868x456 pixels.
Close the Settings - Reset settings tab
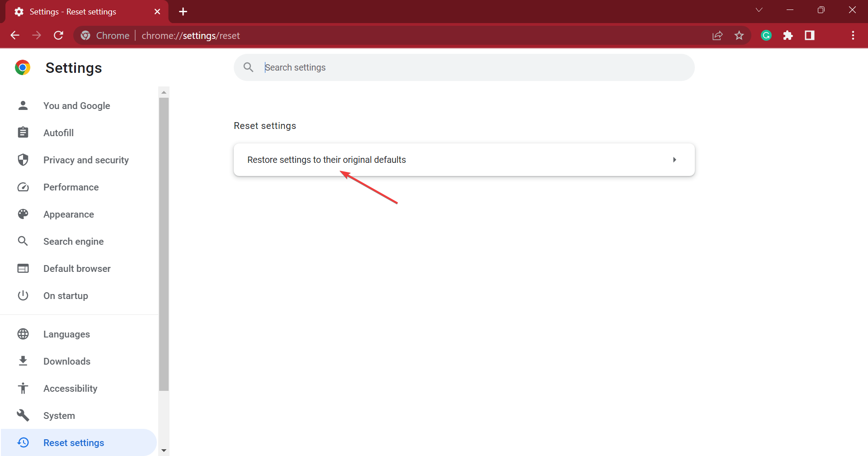coord(157,11)
